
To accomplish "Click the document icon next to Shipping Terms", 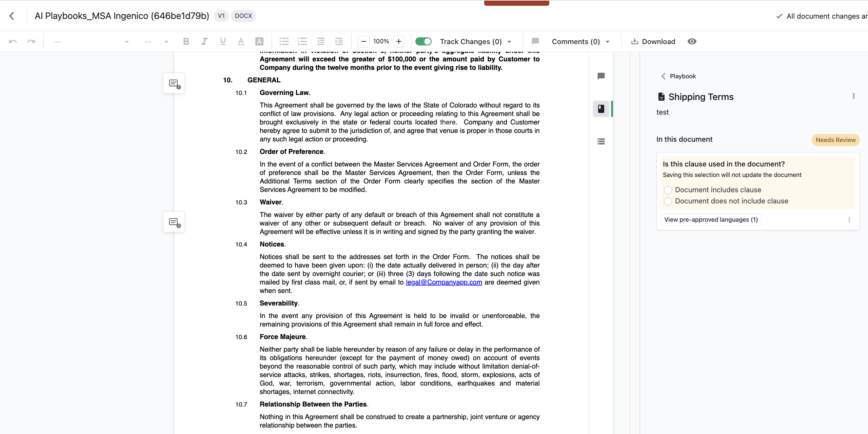I will [x=661, y=97].
